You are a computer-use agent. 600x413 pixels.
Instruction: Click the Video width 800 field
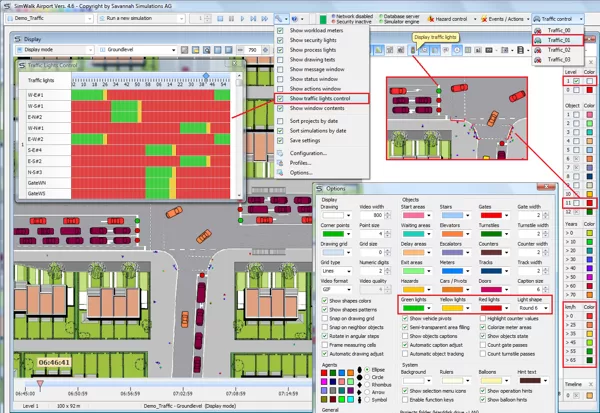pyautogui.click(x=372, y=215)
